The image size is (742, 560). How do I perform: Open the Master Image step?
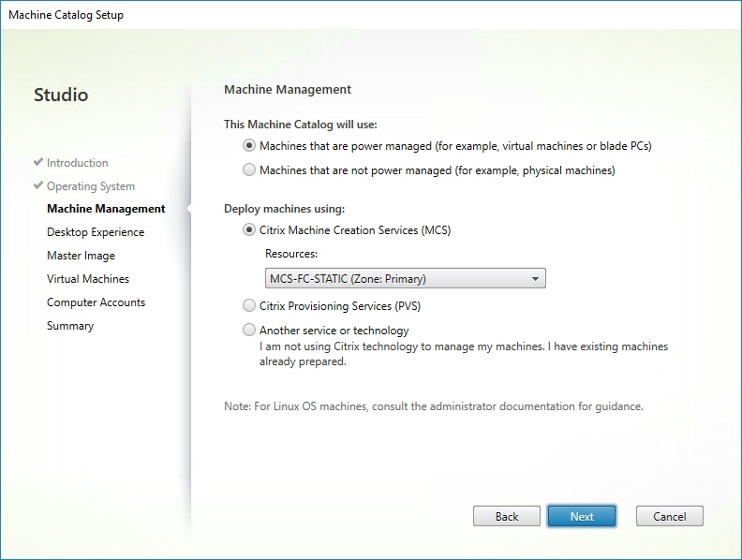(x=81, y=256)
